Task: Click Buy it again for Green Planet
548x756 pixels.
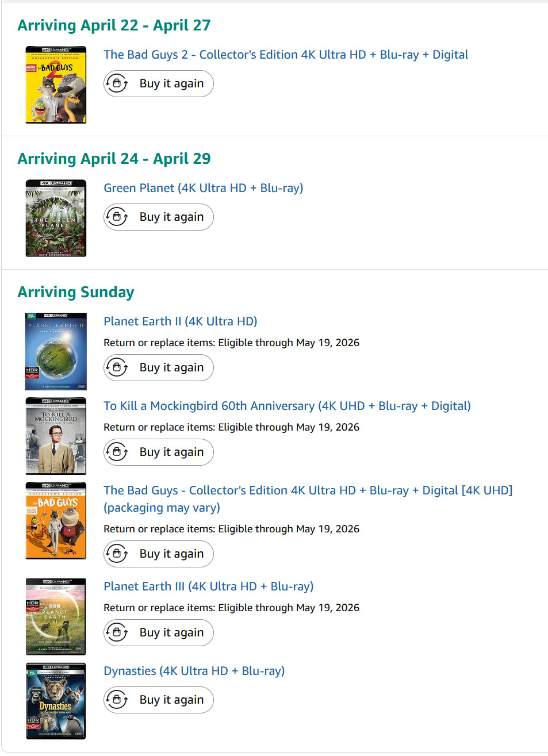Action: (x=159, y=217)
